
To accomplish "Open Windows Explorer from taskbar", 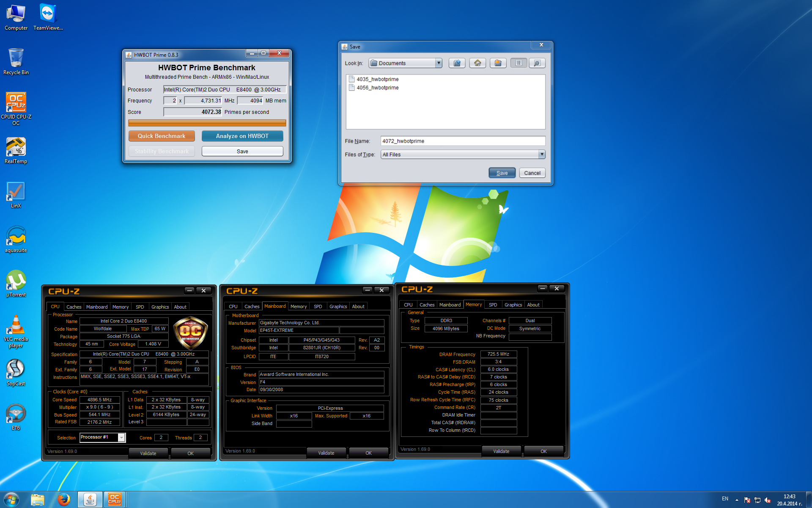I will pyautogui.click(x=38, y=500).
